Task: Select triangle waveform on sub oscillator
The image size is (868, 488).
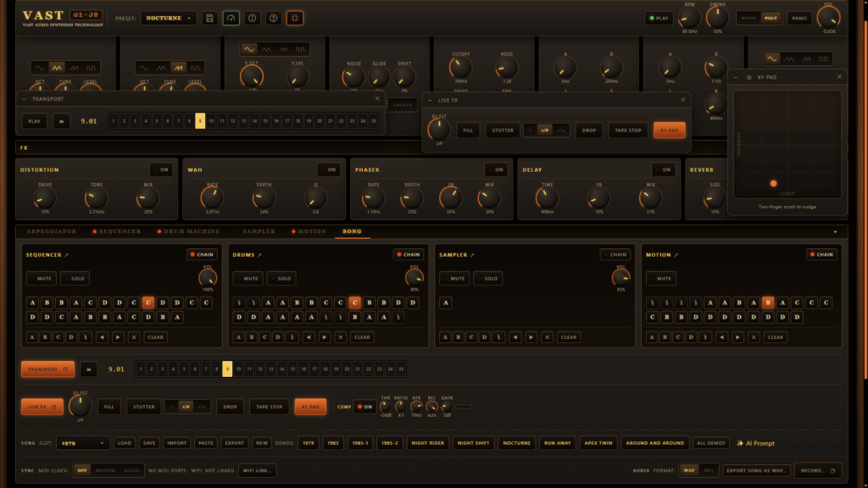Action: tap(266, 50)
